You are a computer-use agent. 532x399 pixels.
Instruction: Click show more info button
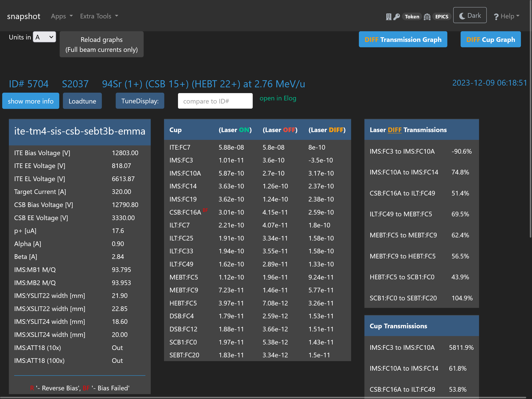(x=31, y=101)
